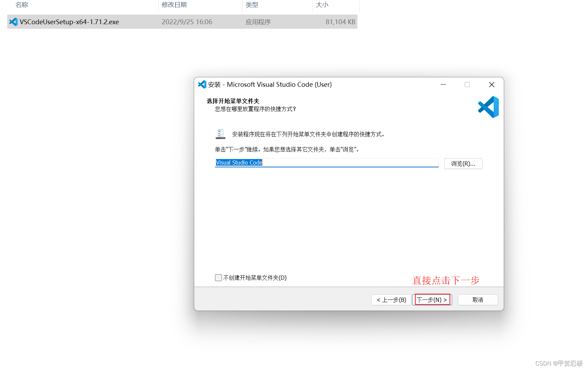Click the date 2022/9/25 16:06 cell

187,22
